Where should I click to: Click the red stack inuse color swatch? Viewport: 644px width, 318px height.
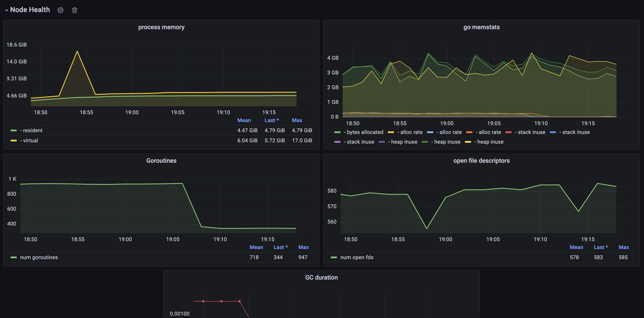(x=508, y=132)
